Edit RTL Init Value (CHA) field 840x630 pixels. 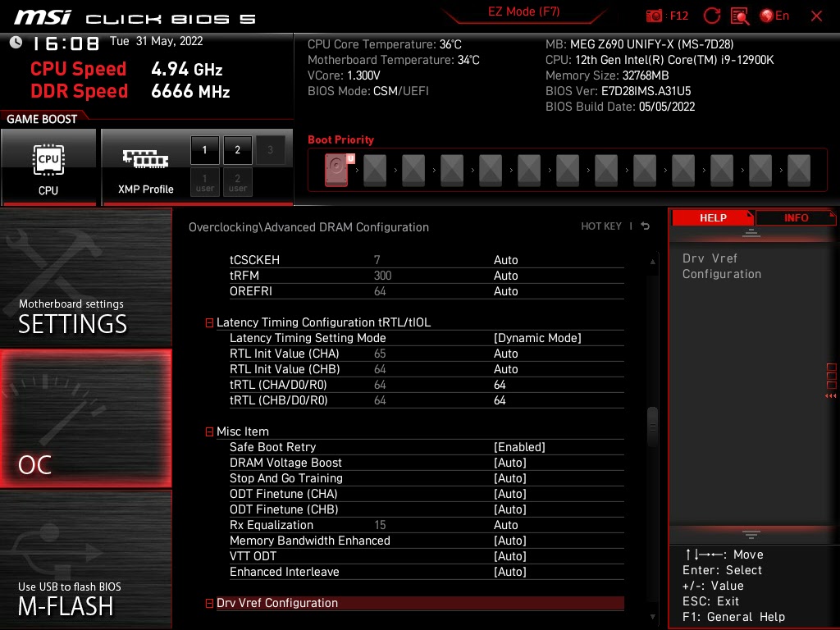(505, 354)
